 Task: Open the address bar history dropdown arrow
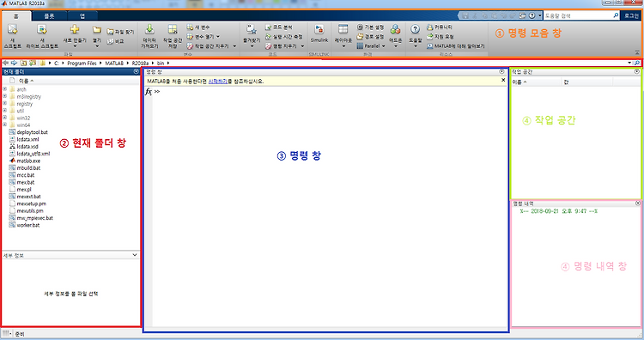pyautogui.click(x=629, y=63)
